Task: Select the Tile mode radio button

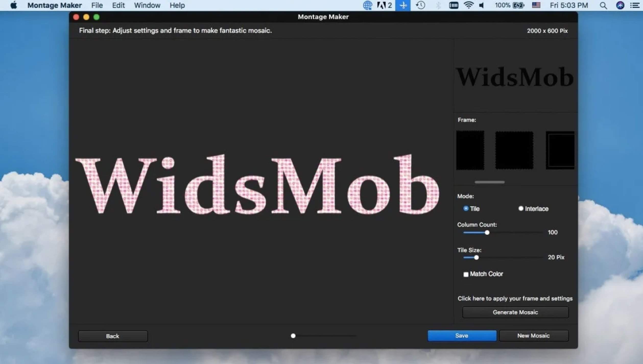Action: click(466, 209)
